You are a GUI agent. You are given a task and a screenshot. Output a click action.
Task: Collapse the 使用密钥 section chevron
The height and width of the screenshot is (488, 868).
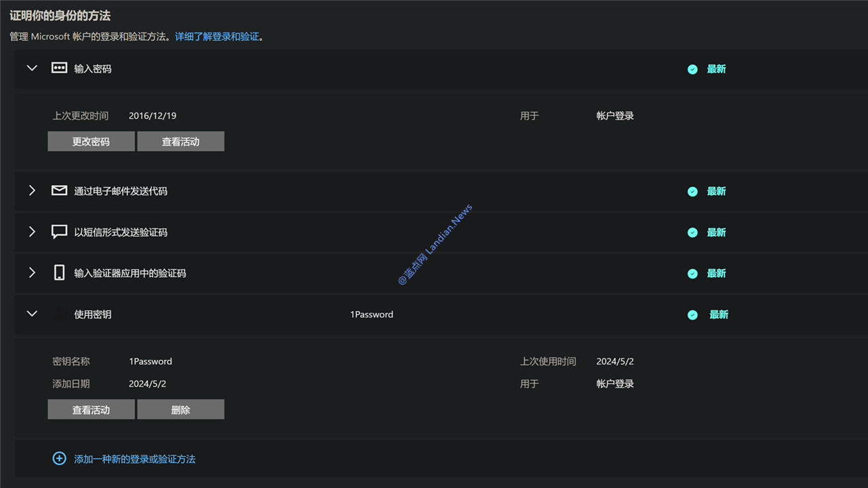[x=32, y=313]
